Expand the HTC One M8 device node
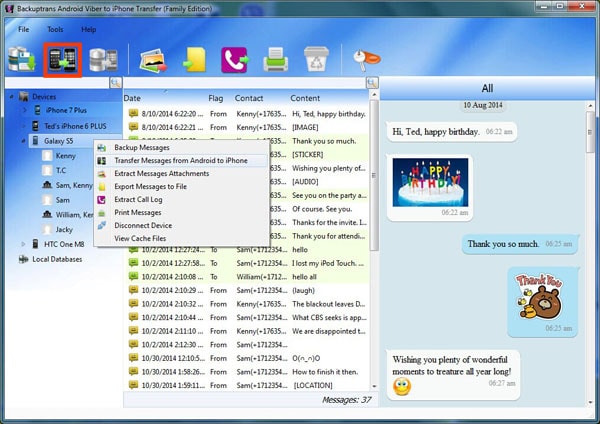The image size is (600, 424). (24, 244)
